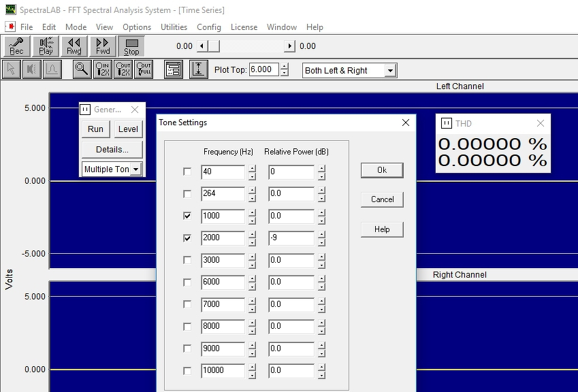The width and height of the screenshot is (578, 392).
Task: Open Help for Tone Settings
Action: [x=382, y=229]
